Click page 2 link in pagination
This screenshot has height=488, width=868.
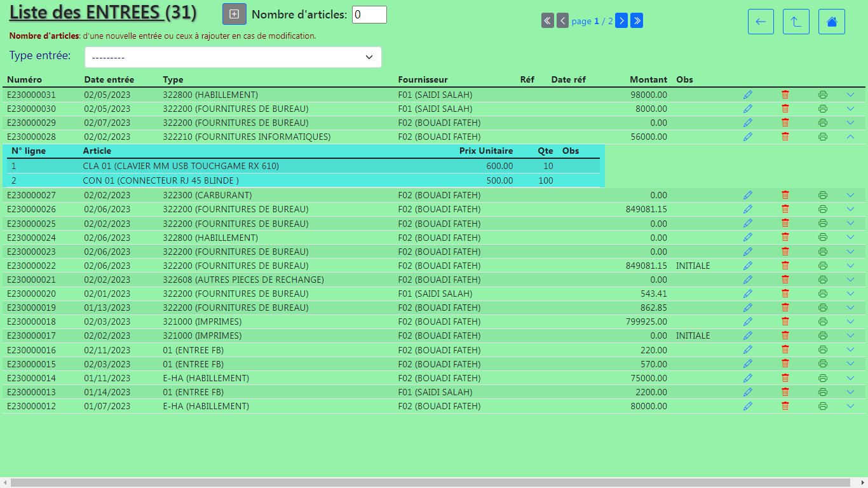tap(611, 21)
